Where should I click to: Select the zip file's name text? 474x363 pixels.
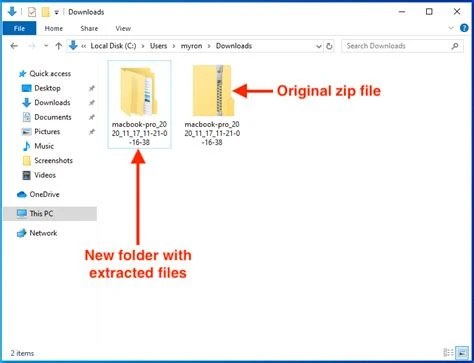point(212,133)
